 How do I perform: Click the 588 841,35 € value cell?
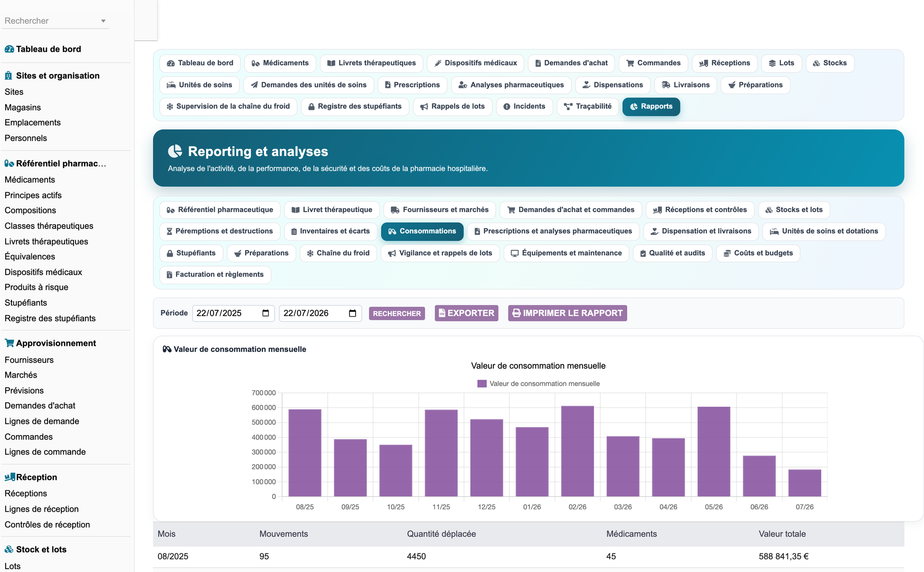(x=783, y=556)
